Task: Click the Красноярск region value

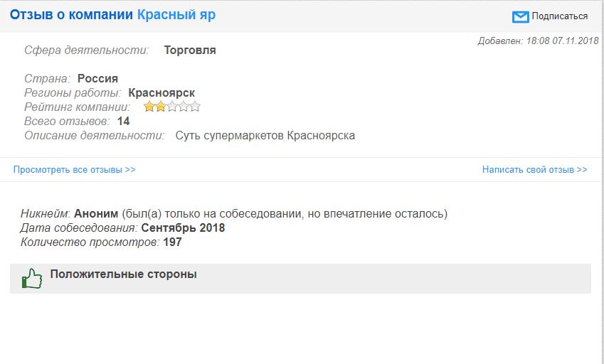Action: coord(161,92)
